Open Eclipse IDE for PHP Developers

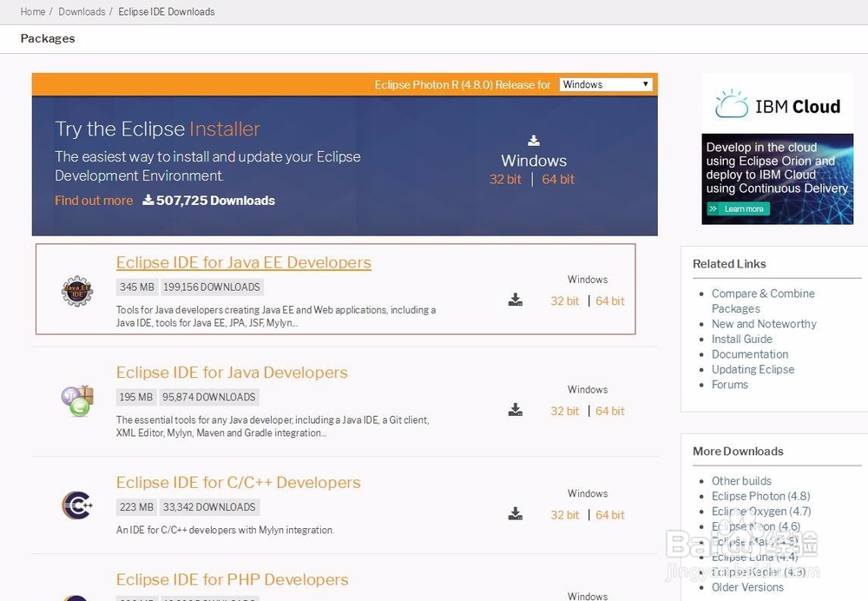[x=233, y=579]
